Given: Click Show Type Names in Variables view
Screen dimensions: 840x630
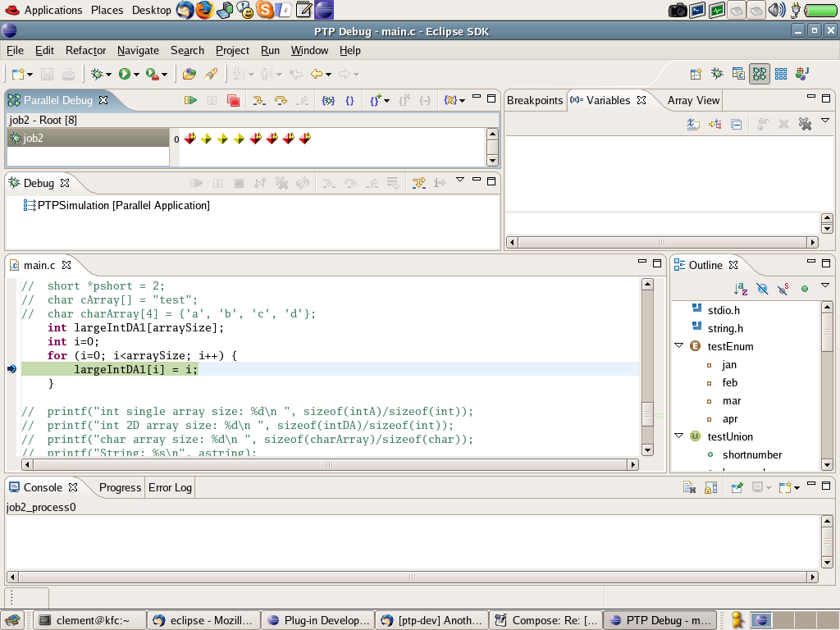Looking at the screenshot, I should pyautogui.click(x=693, y=125).
